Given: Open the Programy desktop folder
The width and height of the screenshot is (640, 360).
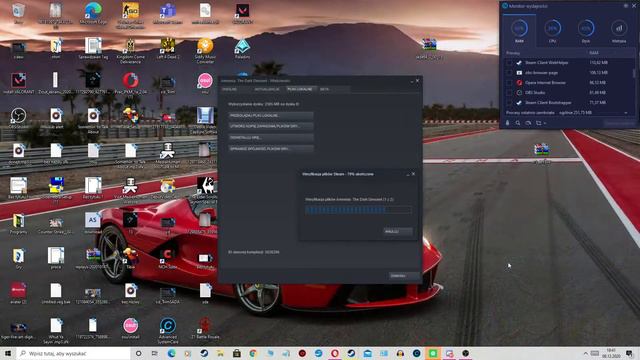Looking at the screenshot, I should pos(18,224).
